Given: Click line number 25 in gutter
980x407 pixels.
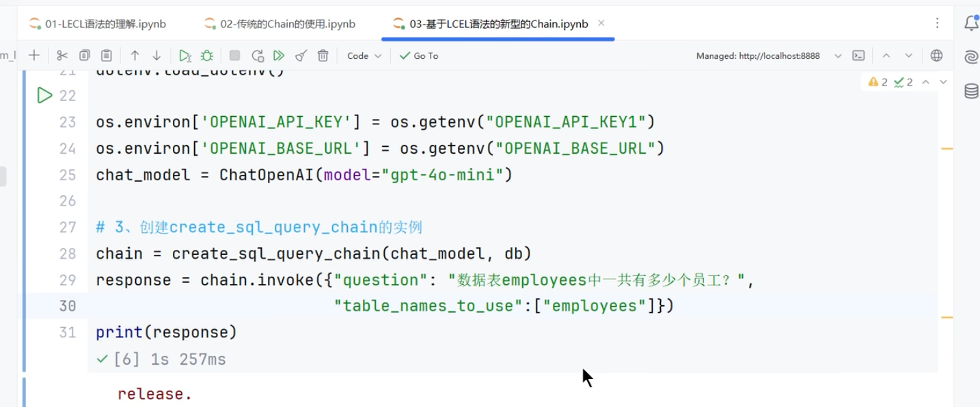Looking at the screenshot, I should click(x=68, y=175).
